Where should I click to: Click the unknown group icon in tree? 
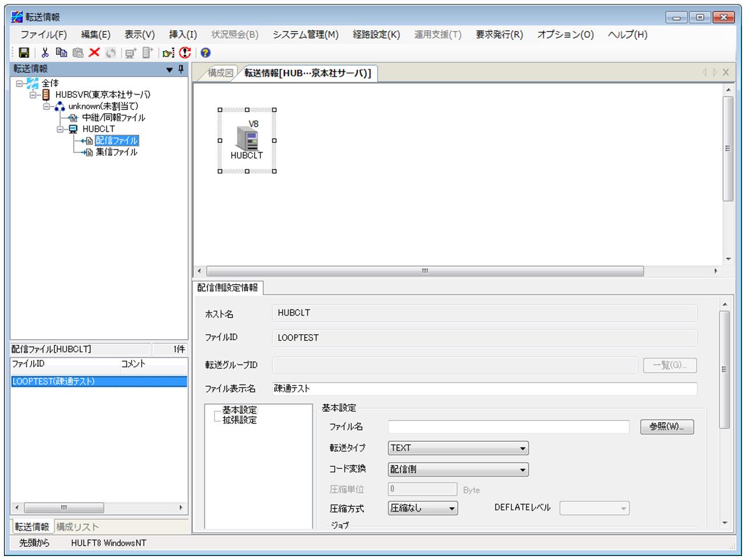click(60, 106)
